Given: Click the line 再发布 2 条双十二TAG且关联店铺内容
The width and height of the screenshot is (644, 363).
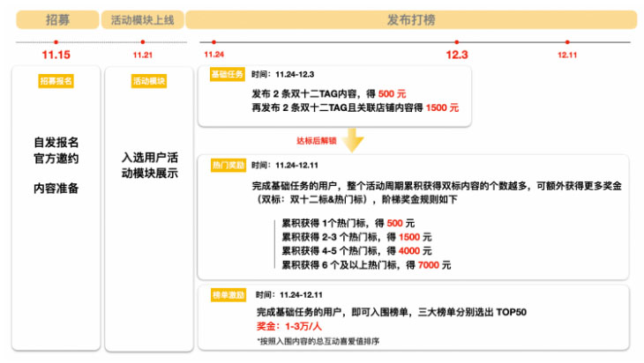Looking at the screenshot, I should [356, 107].
